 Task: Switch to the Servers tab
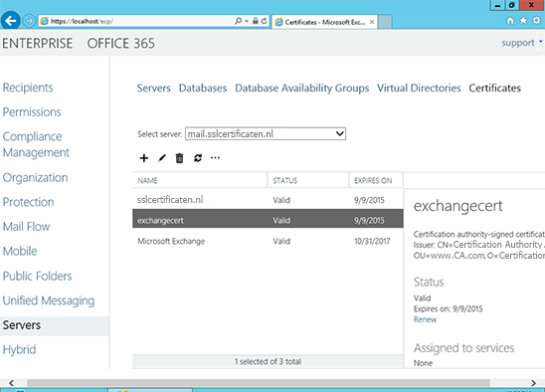(153, 88)
